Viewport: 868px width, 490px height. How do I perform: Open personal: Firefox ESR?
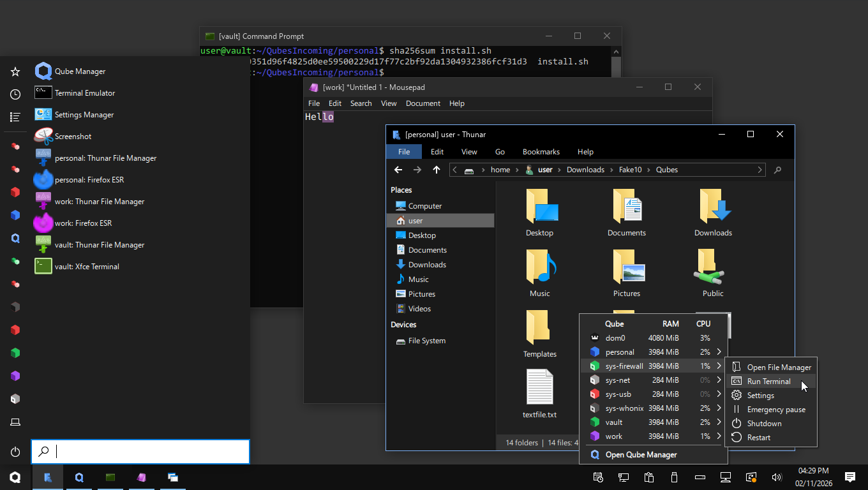[89, 180]
